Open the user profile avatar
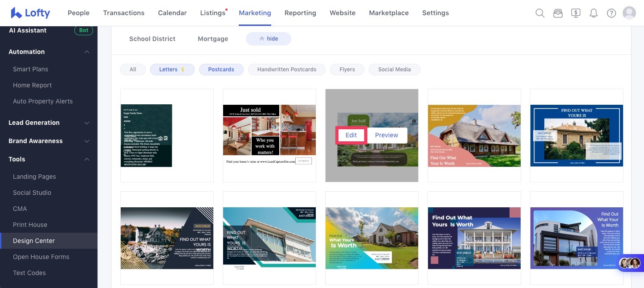 pos(629,13)
